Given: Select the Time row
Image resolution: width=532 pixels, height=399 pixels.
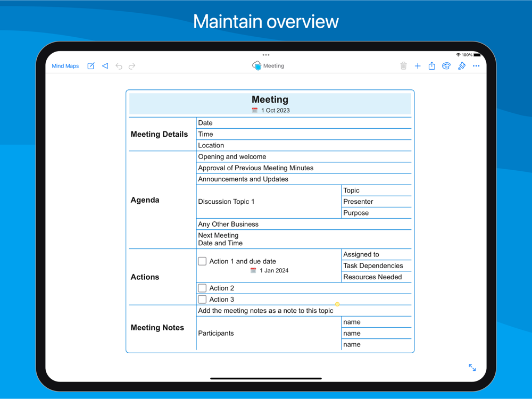Looking at the screenshot, I should pyautogui.click(x=304, y=134).
